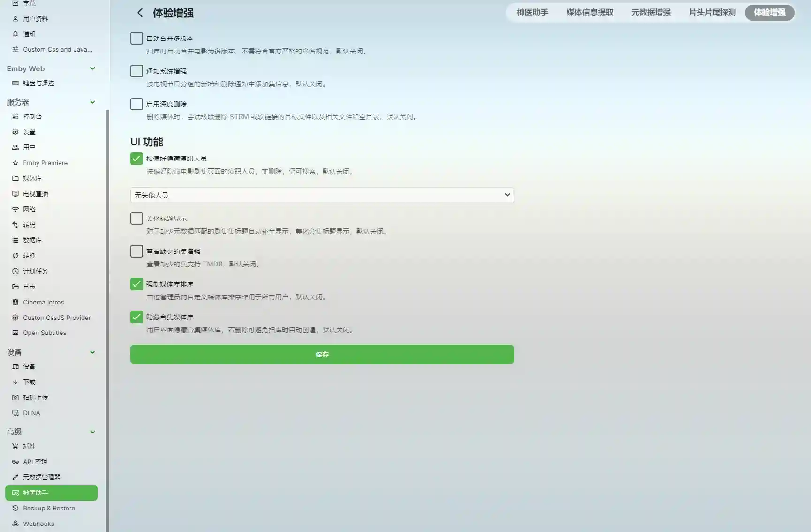The image size is (811, 532).
Task: Select Emby Premiere in the sidebar
Action: click(45, 163)
